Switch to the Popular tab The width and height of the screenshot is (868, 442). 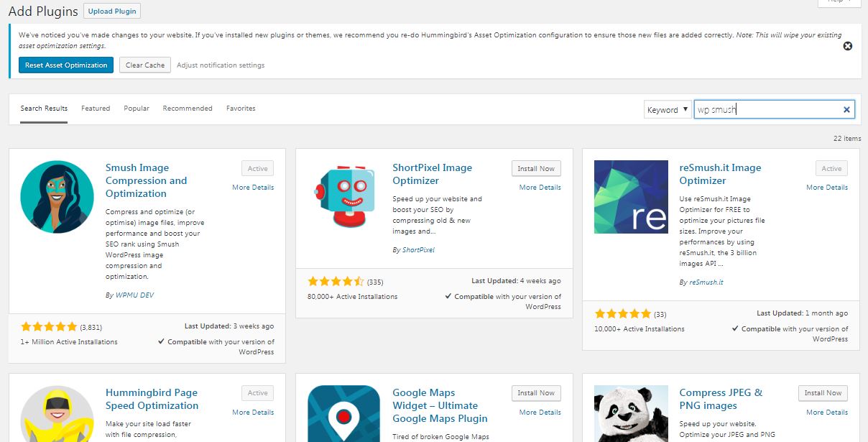click(x=136, y=108)
